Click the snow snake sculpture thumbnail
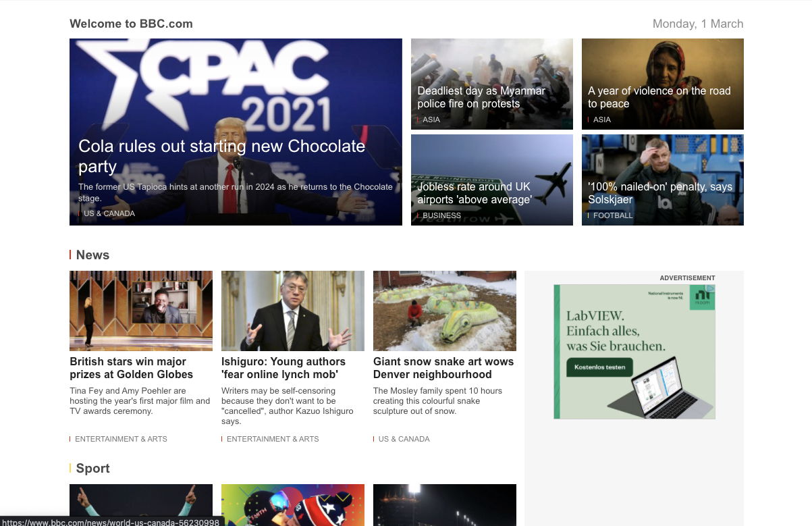The height and width of the screenshot is (526, 812). (445, 311)
